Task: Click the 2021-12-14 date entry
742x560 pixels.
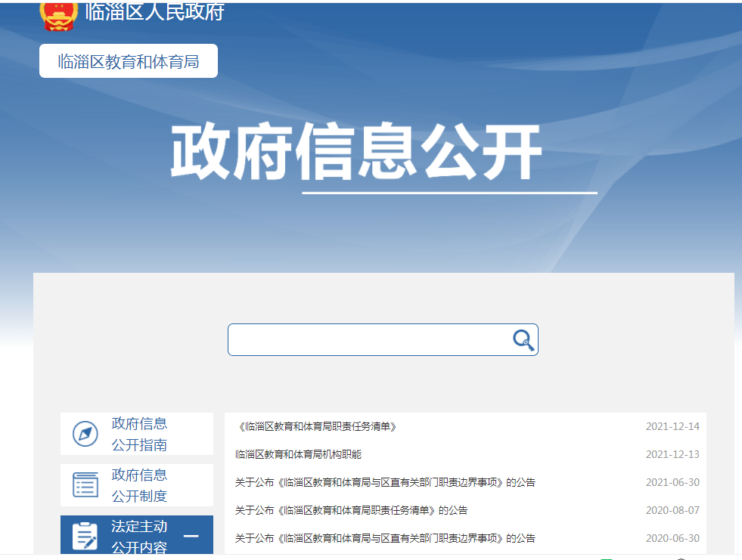Action: [672, 426]
